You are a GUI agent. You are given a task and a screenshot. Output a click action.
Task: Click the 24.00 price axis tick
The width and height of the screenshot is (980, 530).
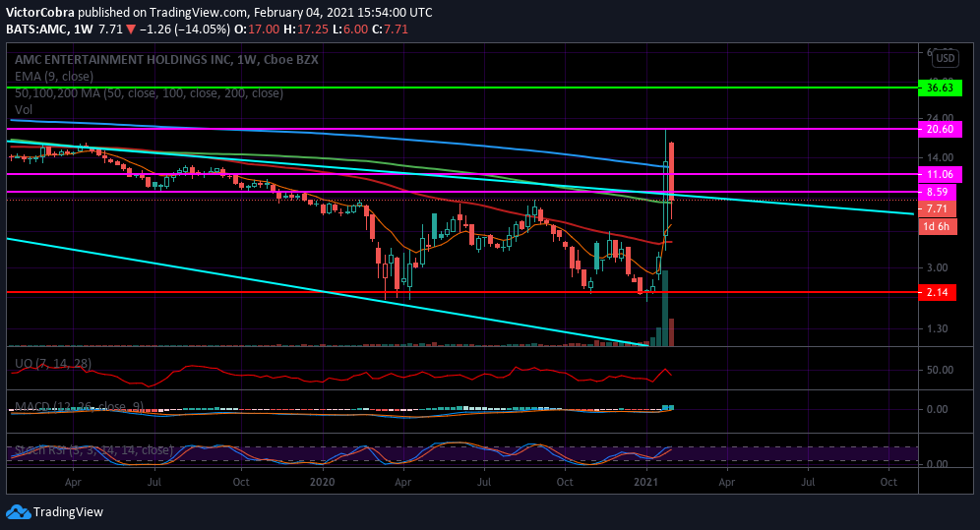point(941,118)
